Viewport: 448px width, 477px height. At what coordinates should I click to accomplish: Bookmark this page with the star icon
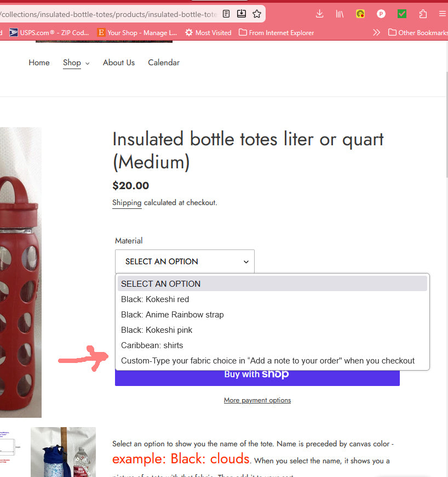257,14
